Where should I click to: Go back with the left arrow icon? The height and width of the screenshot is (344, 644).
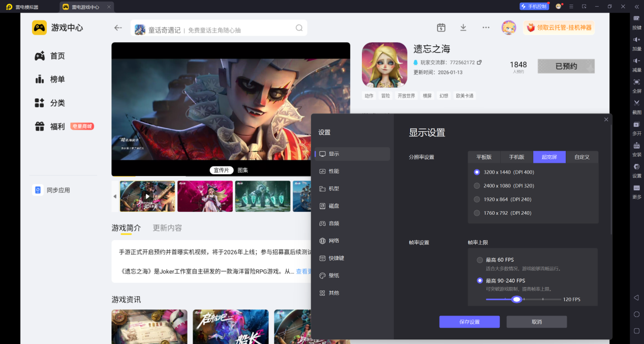coord(118,28)
